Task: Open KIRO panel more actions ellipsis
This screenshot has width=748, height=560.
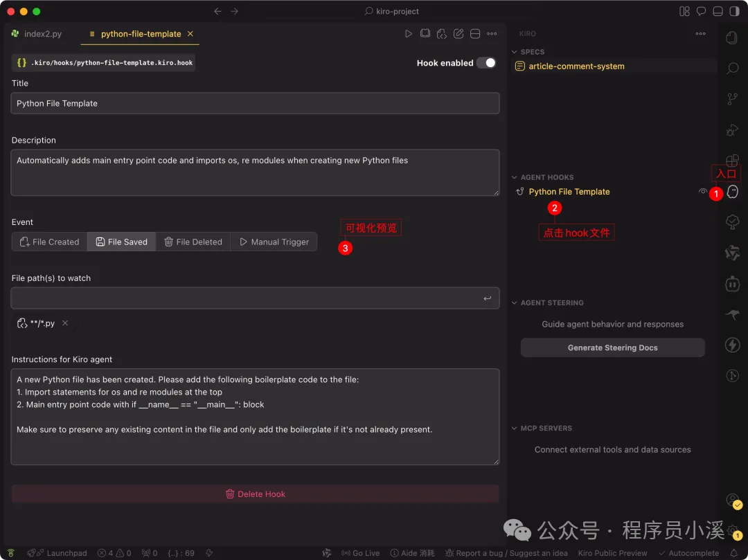Action: [x=700, y=34]
